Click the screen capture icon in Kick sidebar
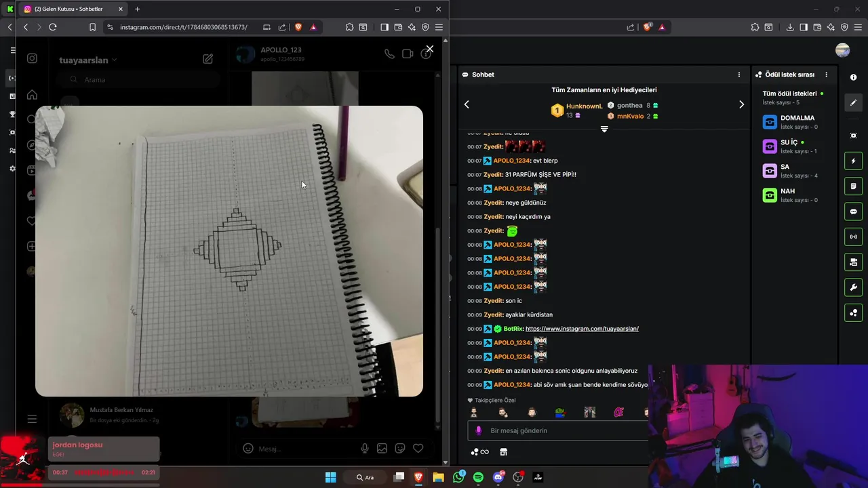 click(853, 136)
